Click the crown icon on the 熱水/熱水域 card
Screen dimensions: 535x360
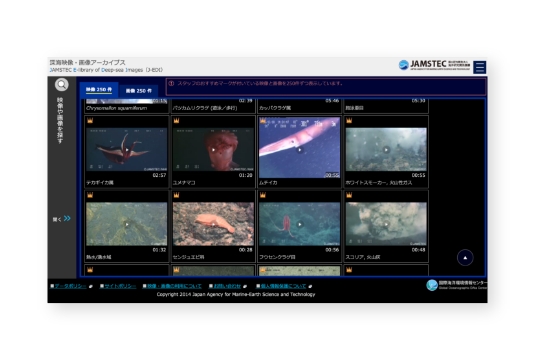tap(90, 195)
